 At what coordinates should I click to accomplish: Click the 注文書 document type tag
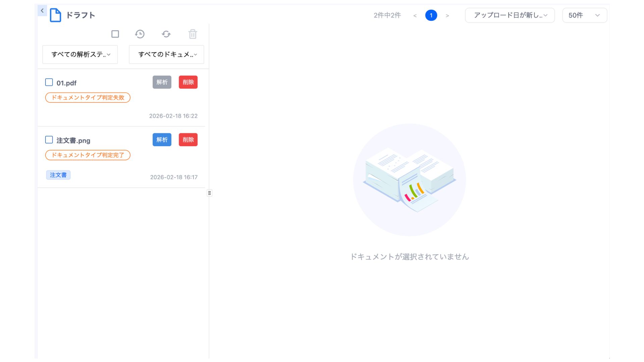58,175
